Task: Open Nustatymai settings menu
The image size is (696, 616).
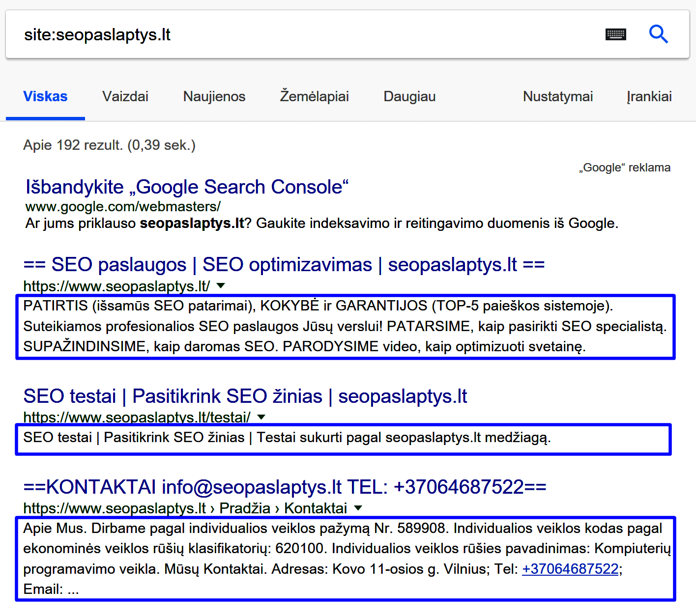Action: [558, 96]
